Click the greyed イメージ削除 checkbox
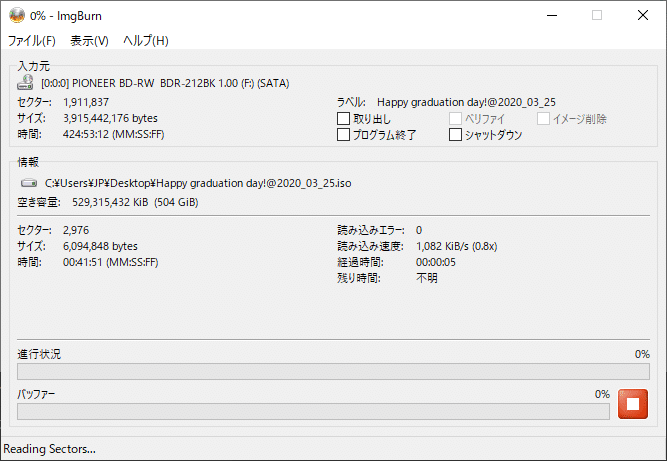This screenshot has height=461, width=667. pyautogui.click(x=543, y=119)
